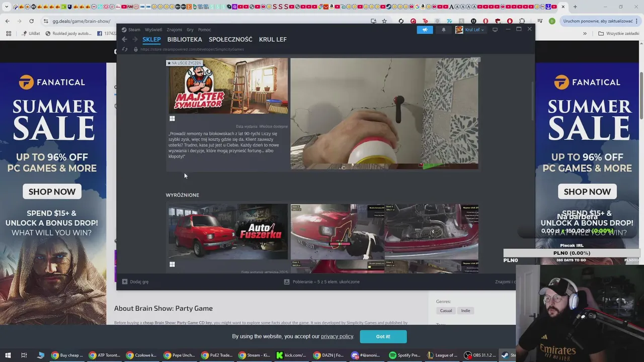Screen dimensions: 644x362
Task: Switch to the SKLEP tab
Action: (x=151, y=39)
